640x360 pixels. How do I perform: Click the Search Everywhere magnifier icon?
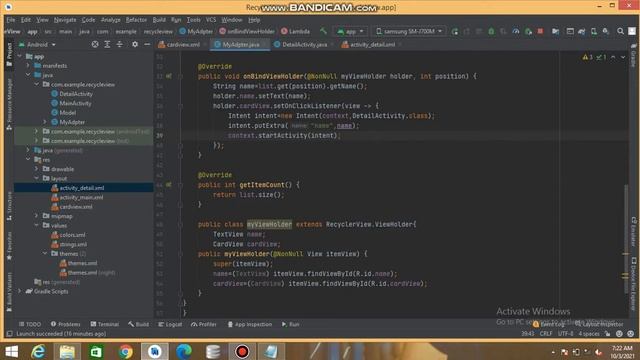pyautogui.click(x=620, y=31)
